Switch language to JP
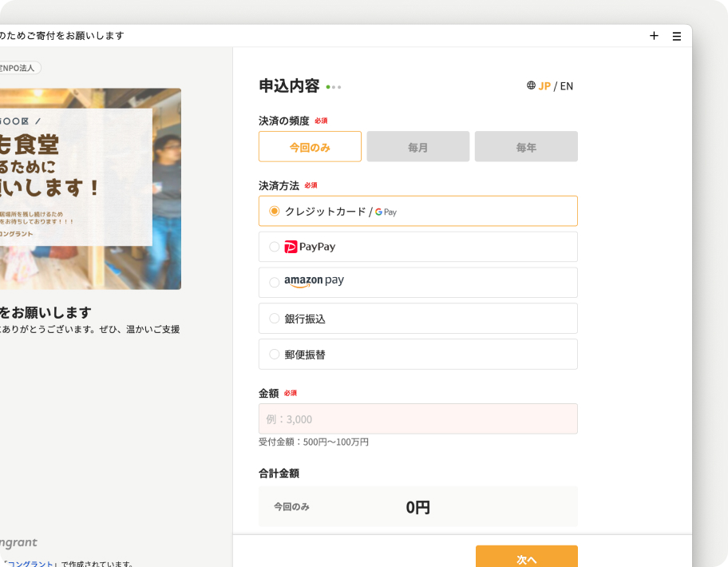 544,86
